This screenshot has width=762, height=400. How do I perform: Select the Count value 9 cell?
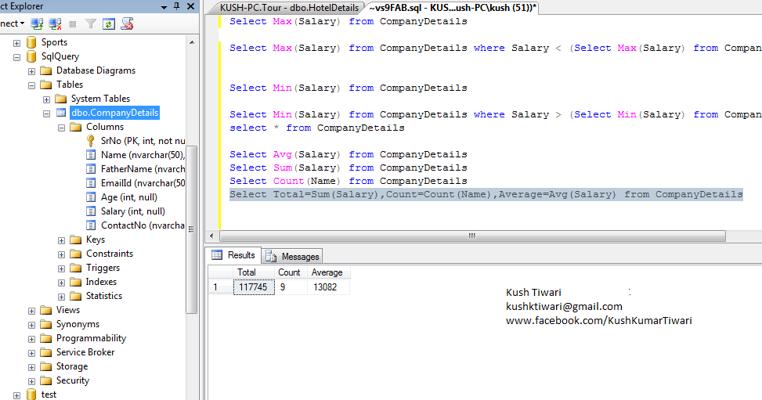coord(291,287)
